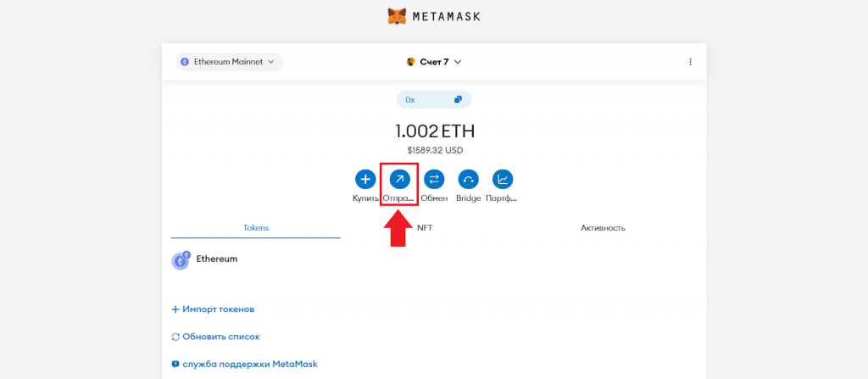Open служба поддержки MetaMask link
The height and width of the screenshot is (379, 868).
pyautogui.click(x=245, y=364)
